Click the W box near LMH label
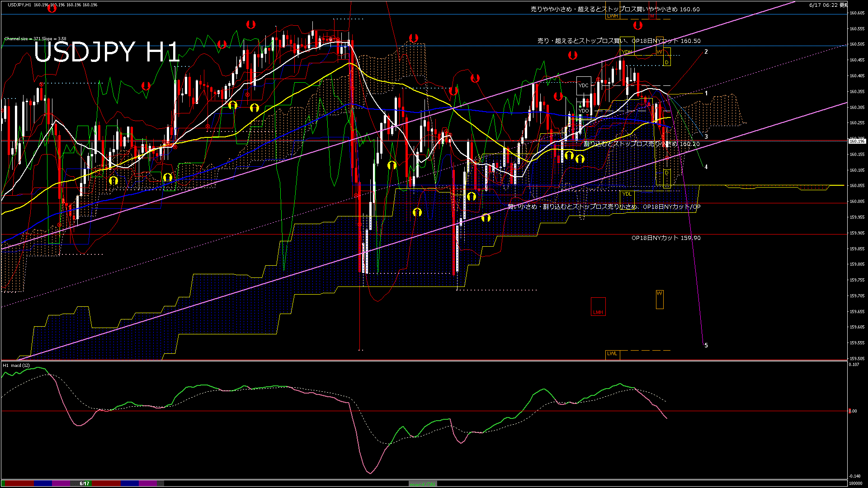Screen dimensions: 868x488 660,300
